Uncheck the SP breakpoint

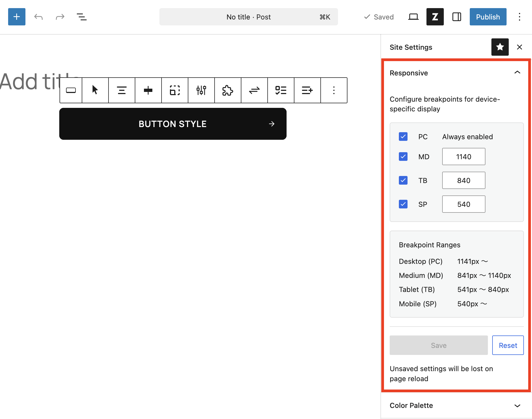[403, 204]
